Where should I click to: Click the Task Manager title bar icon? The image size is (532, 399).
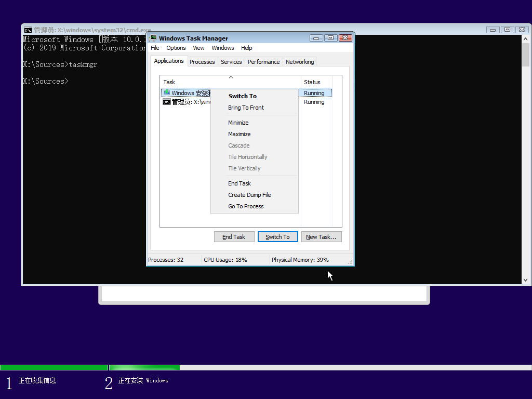[153, 38]
